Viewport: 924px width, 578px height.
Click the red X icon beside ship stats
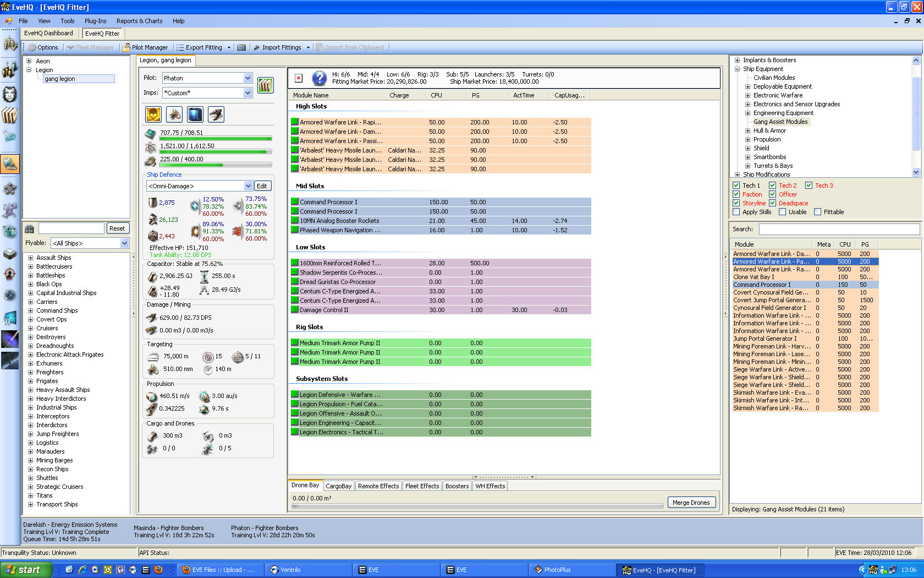point(299,78)
